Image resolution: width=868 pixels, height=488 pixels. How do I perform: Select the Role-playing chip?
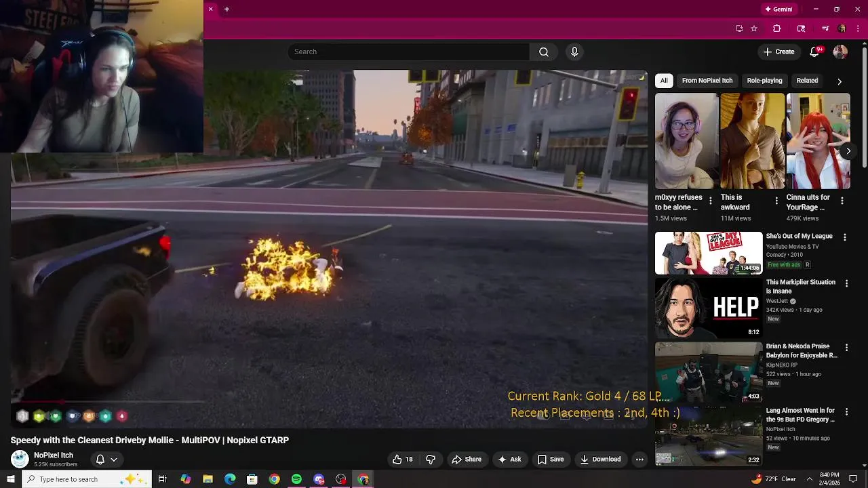click(x=764, y=81)
